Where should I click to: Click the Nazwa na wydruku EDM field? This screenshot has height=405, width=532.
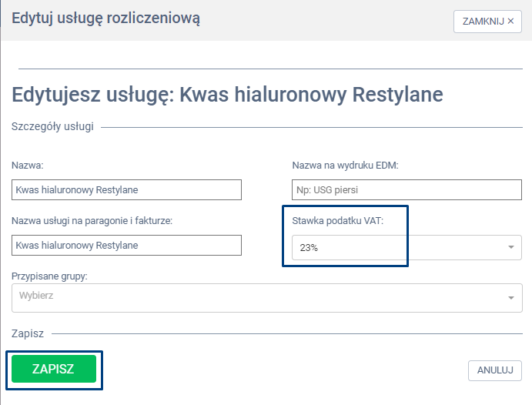(407, 189)
